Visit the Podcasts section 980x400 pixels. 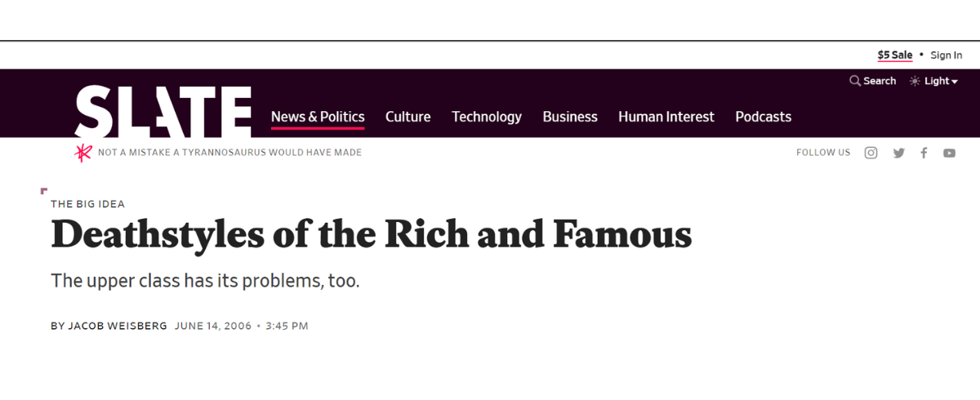(763, 117)
